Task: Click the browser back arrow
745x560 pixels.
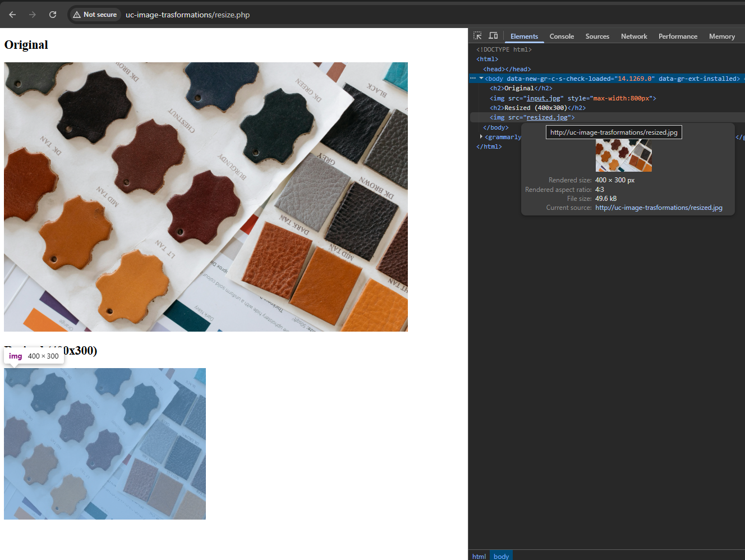Action: pyautogui.click(x=12, y=15)
